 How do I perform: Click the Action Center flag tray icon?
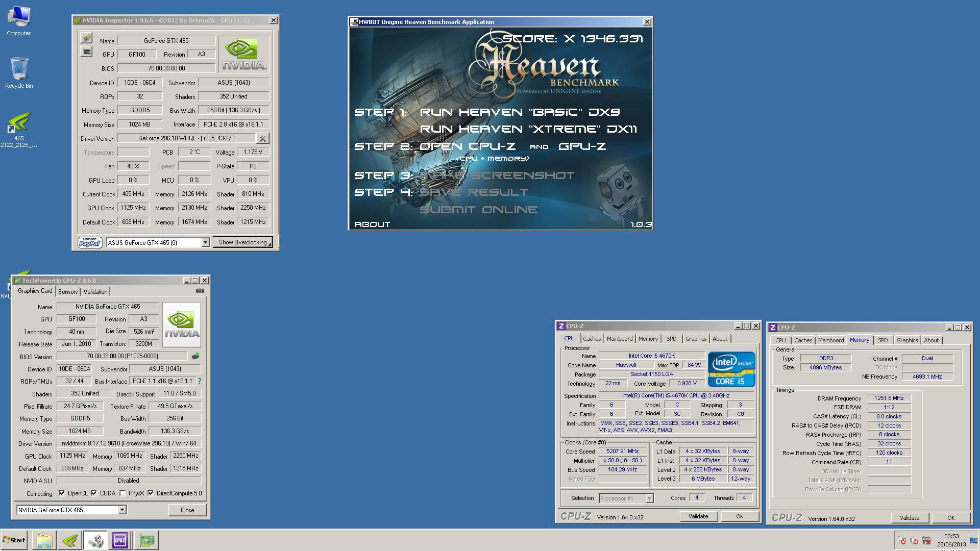[902, 541]
